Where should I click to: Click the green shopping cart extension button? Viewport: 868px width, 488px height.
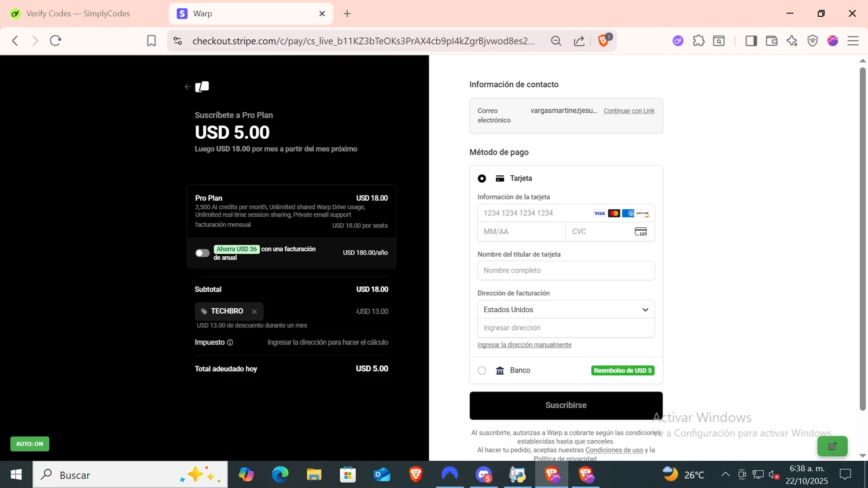click(832, 446)
